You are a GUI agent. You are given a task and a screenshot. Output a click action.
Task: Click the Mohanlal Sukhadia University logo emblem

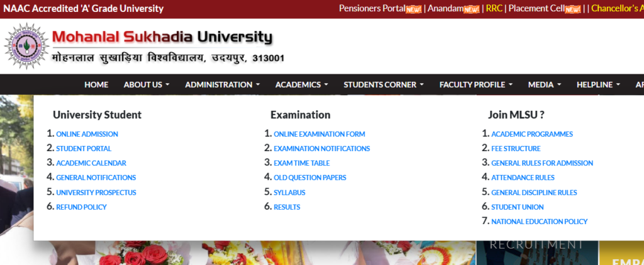click(x=26, y=46)
